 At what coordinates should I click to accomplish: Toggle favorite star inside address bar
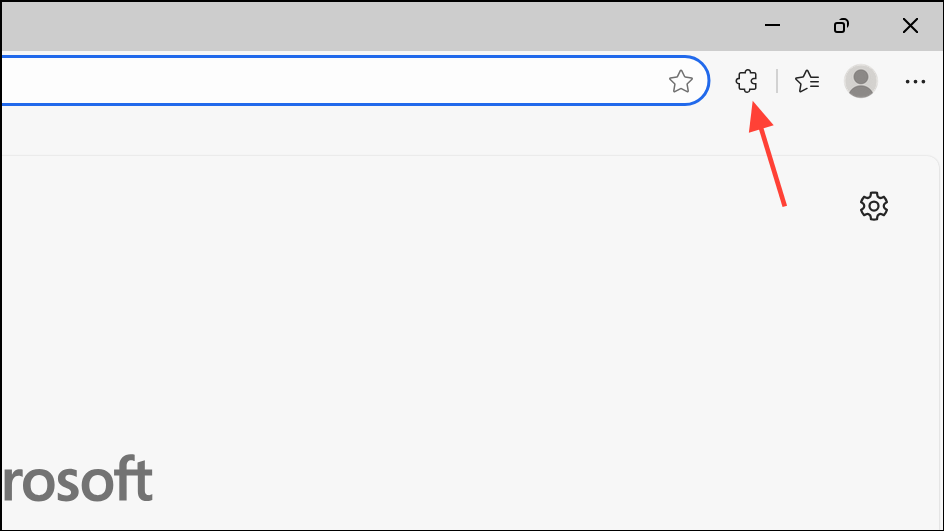click(680, 81)
